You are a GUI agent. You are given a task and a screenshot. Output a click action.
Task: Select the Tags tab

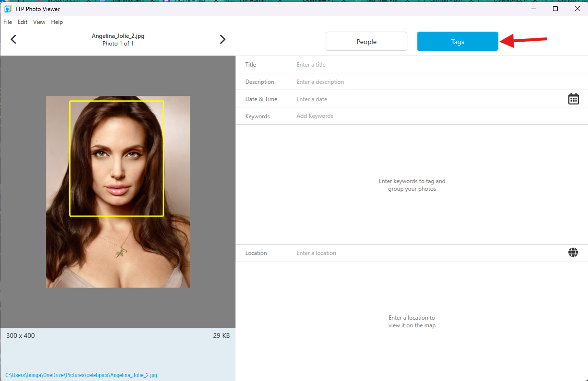pos(457,41)
